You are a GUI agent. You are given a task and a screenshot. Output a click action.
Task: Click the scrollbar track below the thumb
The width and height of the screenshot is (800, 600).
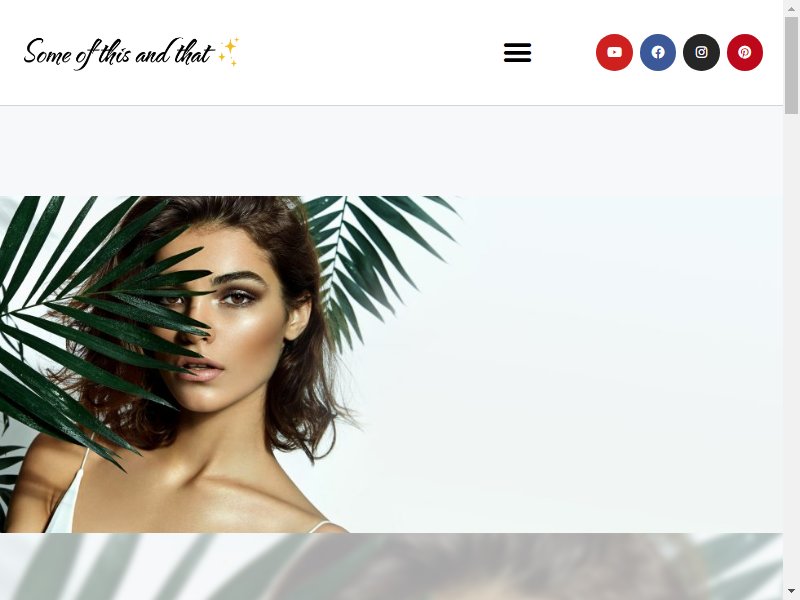pos(791,347)
